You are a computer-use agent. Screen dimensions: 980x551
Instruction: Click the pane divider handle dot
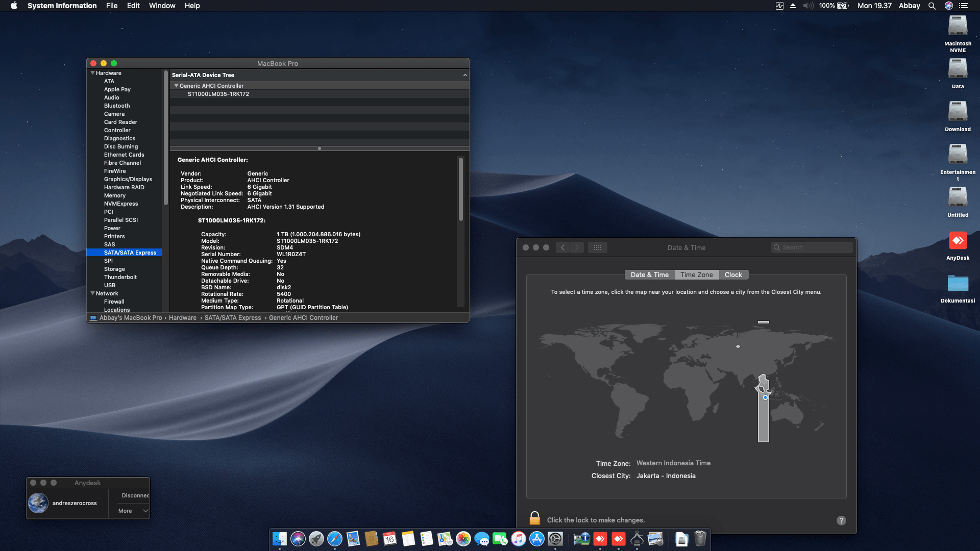pyautogui.click(x=320, y=148)
